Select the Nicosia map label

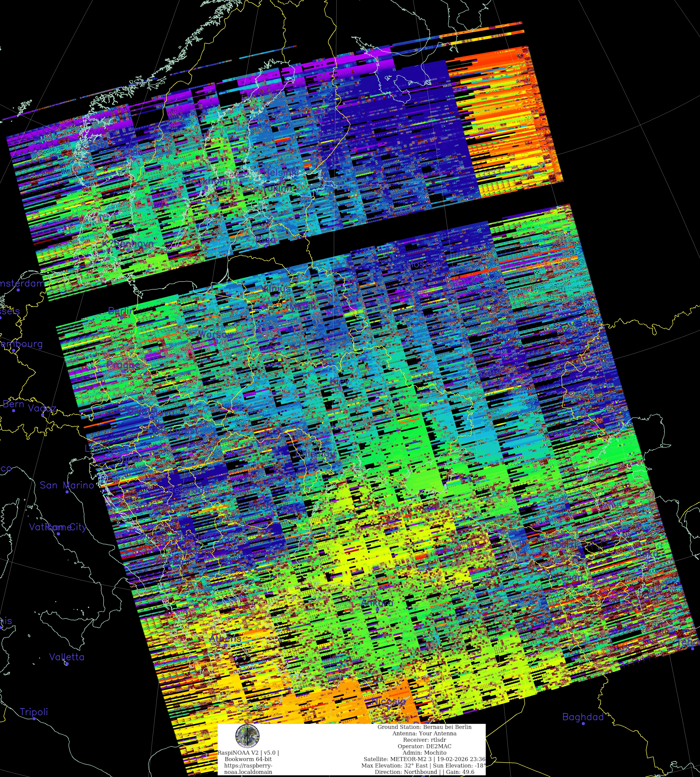388,701
